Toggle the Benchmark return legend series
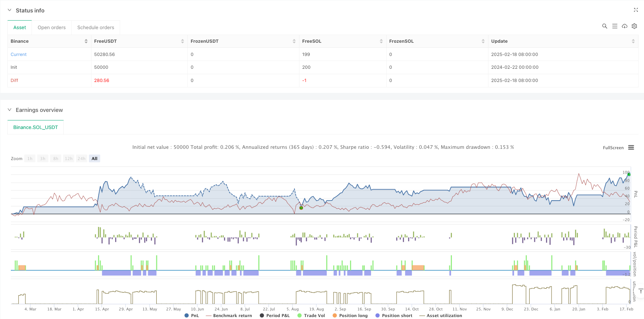 (229, 316)
